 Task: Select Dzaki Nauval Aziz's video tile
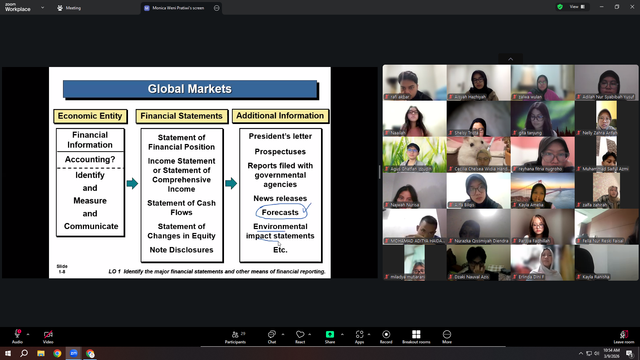coord(478,263)
